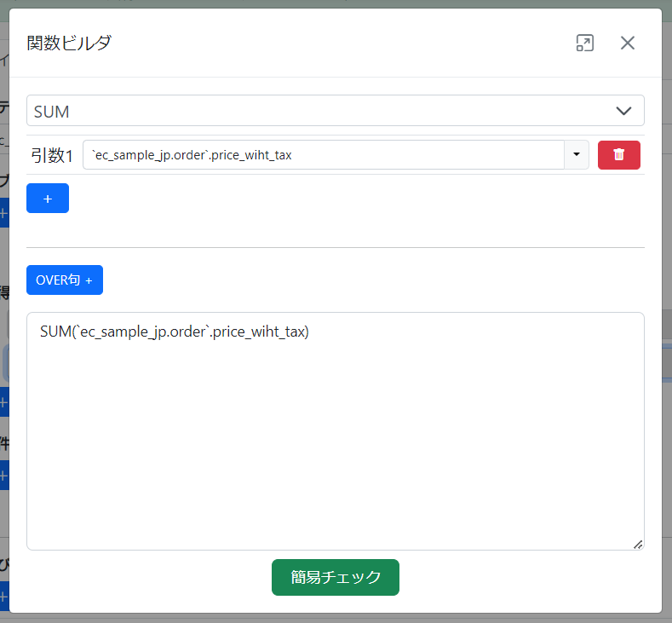
Task: Click the 関数ビルダ dialog title
Action: (x=69, y=43)
